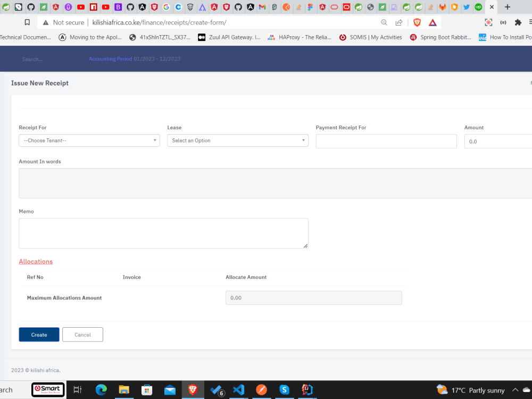Click the Not secure warning icon
Screen dimensions: 532x399
point(45,22)
